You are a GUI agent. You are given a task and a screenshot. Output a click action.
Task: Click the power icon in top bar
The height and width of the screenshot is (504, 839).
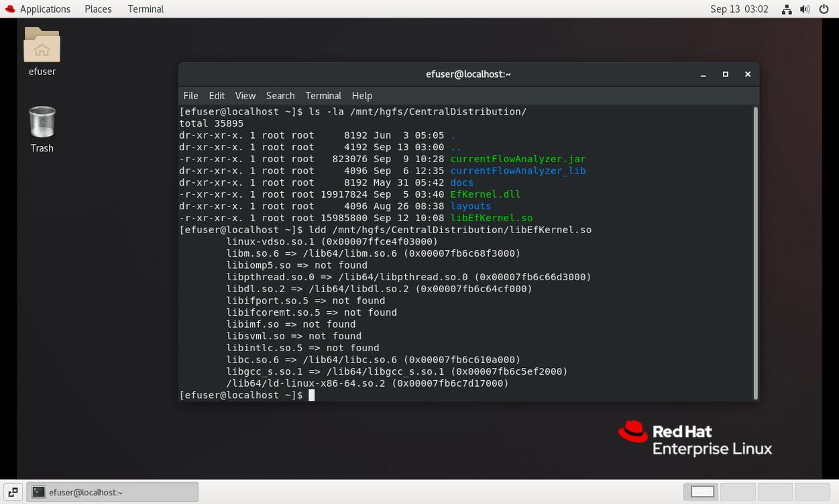pyautogui.click(x=824, y=9)
